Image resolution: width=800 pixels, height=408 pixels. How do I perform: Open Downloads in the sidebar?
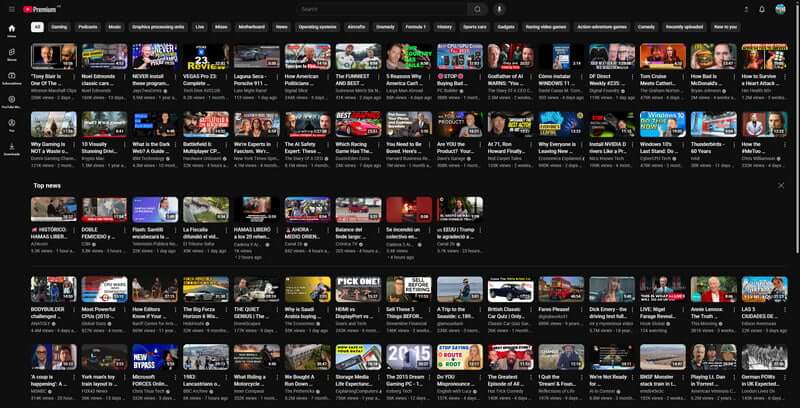11,150
